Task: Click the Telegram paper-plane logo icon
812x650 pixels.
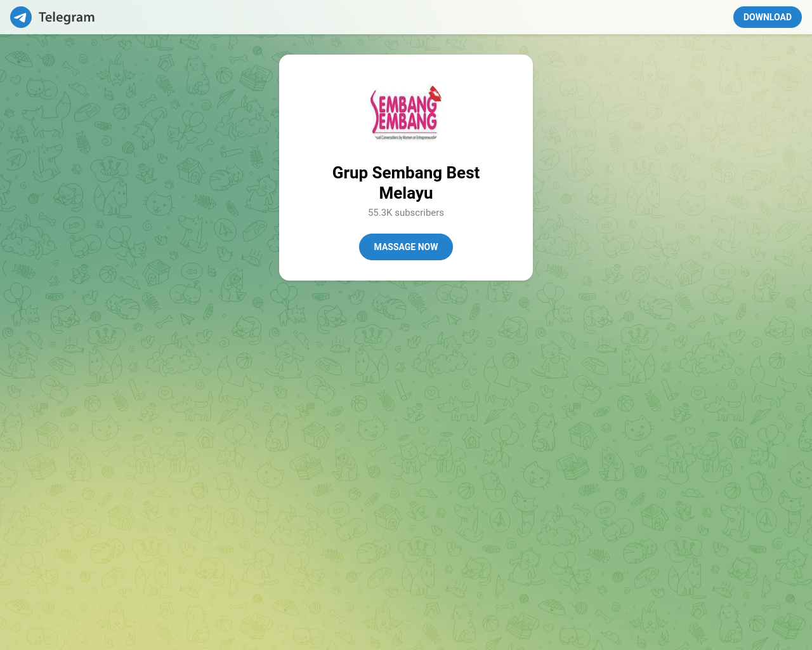Action: 21,17
